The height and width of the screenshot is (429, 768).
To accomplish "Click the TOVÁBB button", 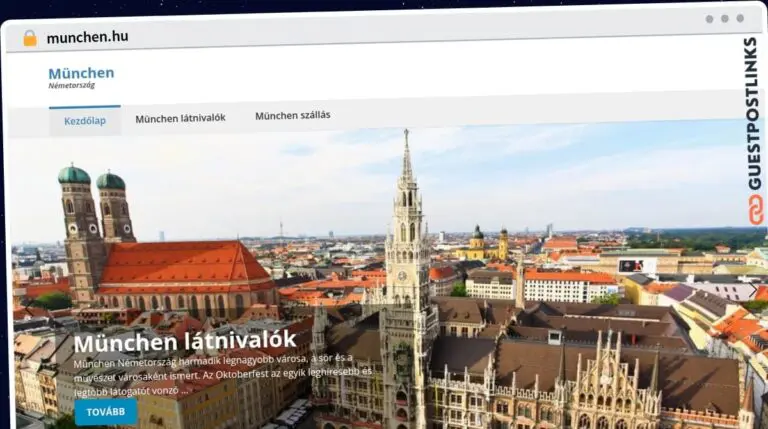I will (106, 412).
